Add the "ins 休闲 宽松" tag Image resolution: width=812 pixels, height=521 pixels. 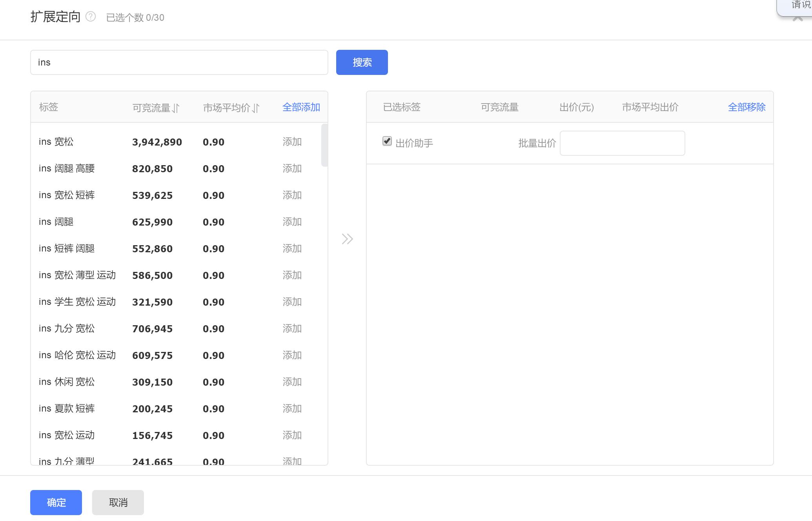[x=292, y=382]
